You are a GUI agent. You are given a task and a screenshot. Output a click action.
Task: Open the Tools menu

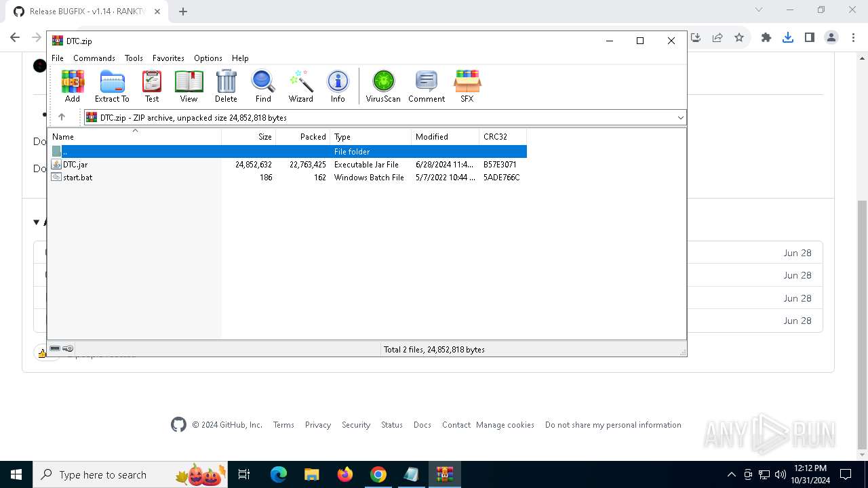pyautogui.click(x=134, y=58)
